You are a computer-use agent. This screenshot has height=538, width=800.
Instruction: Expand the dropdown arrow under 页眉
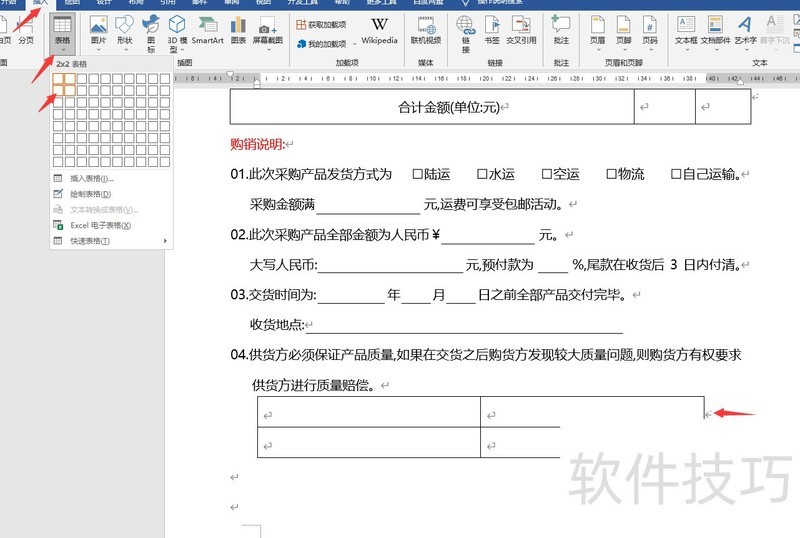click(597, 50)
